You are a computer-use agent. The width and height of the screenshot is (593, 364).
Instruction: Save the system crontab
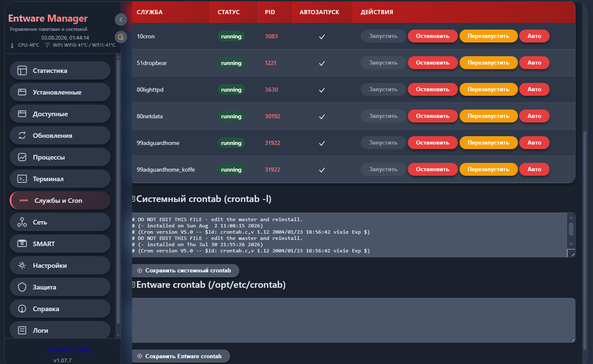tap(186, 271)
